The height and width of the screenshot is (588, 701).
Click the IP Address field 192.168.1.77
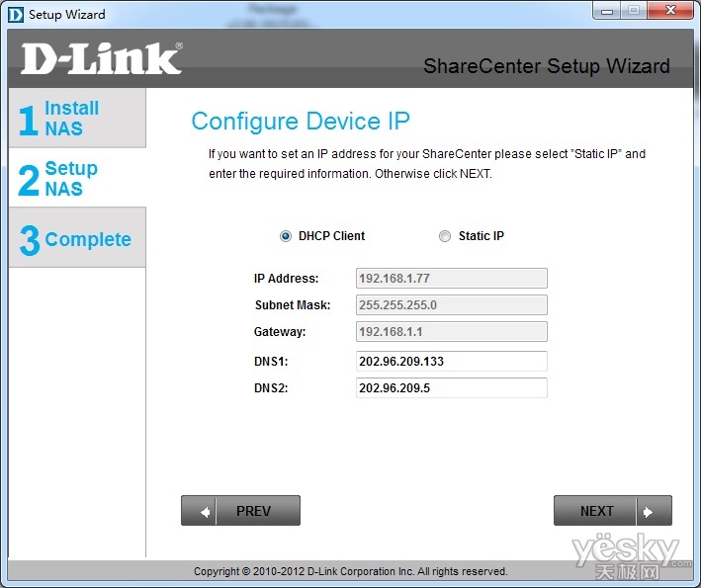coord(452,279)
